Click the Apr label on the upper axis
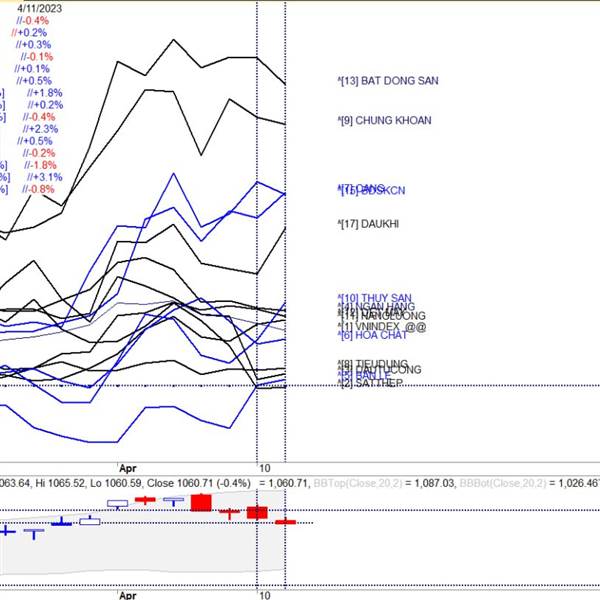The width and height of the screenshot is (600, 600). [128, 468]
